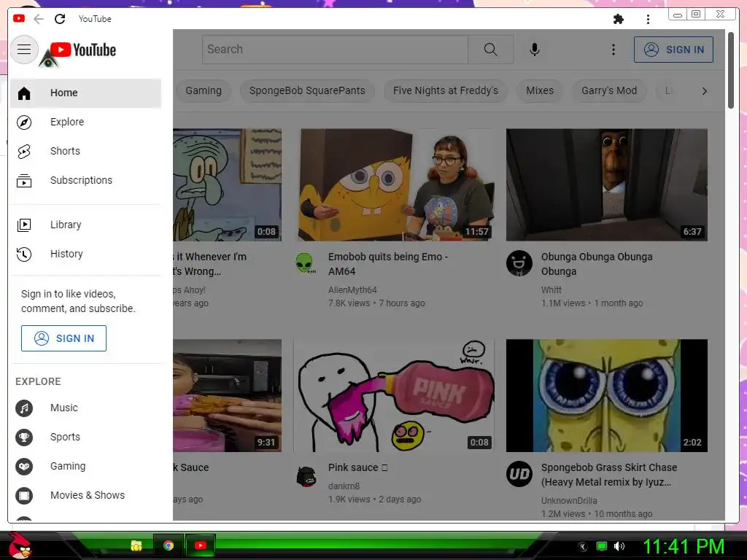Open Emobob quits being Emo title
The image size is (747, 560).
(388, 264)
